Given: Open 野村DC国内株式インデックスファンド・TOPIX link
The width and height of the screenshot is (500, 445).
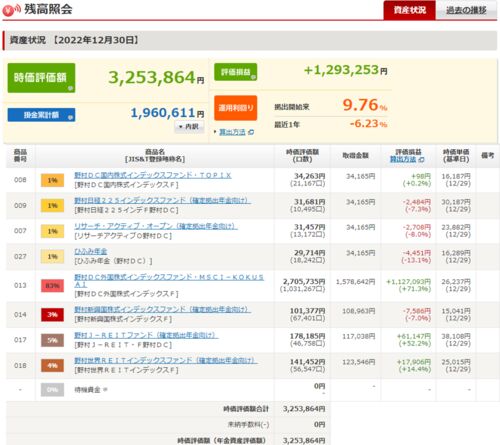Looking at the screenshot, I should 153,175.
